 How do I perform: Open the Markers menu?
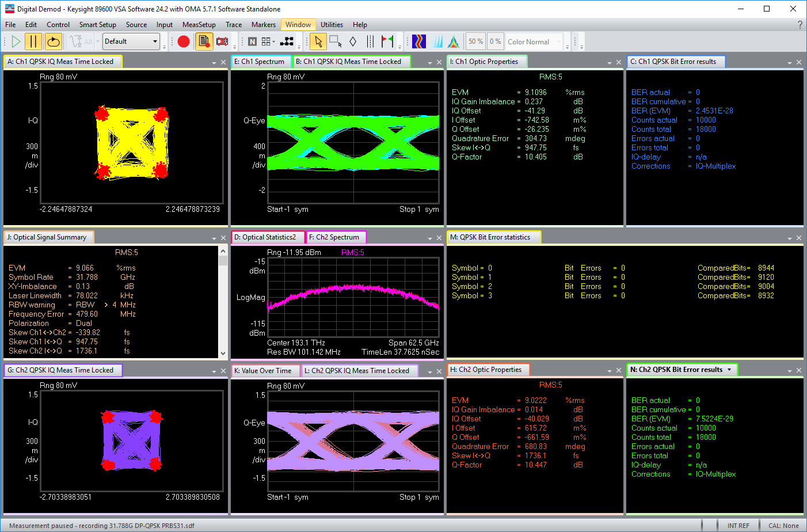(264, 25)
